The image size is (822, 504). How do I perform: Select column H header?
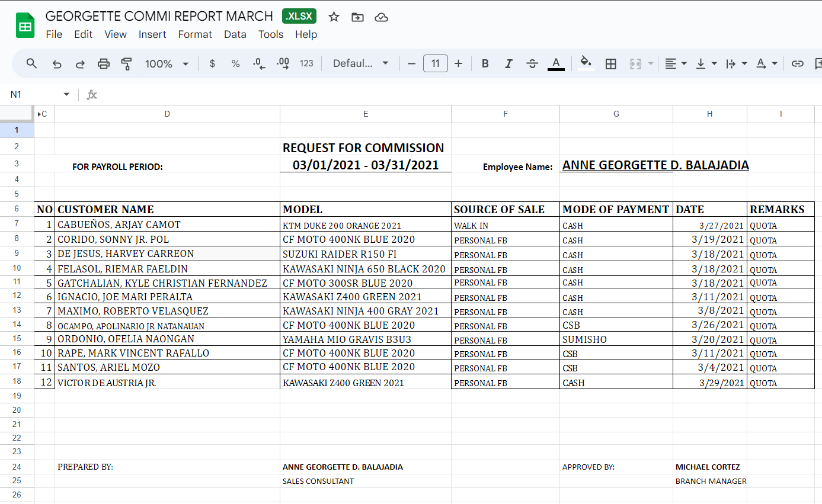point(710,114)
